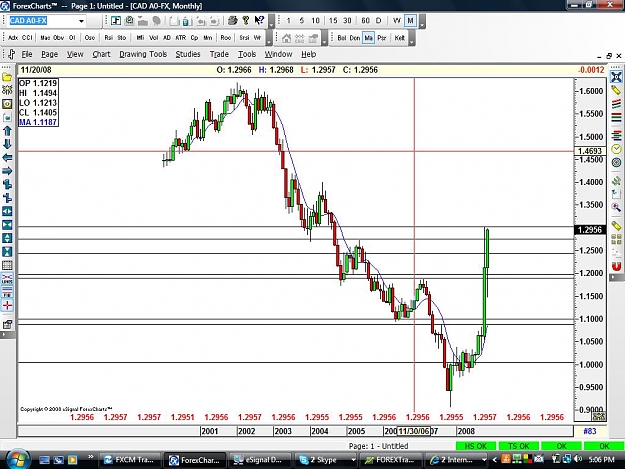This screenshot has height=469, width=625.
Task: Open the Drawing Tools menu
Action: pyautogui.click(x=143, y=54)
